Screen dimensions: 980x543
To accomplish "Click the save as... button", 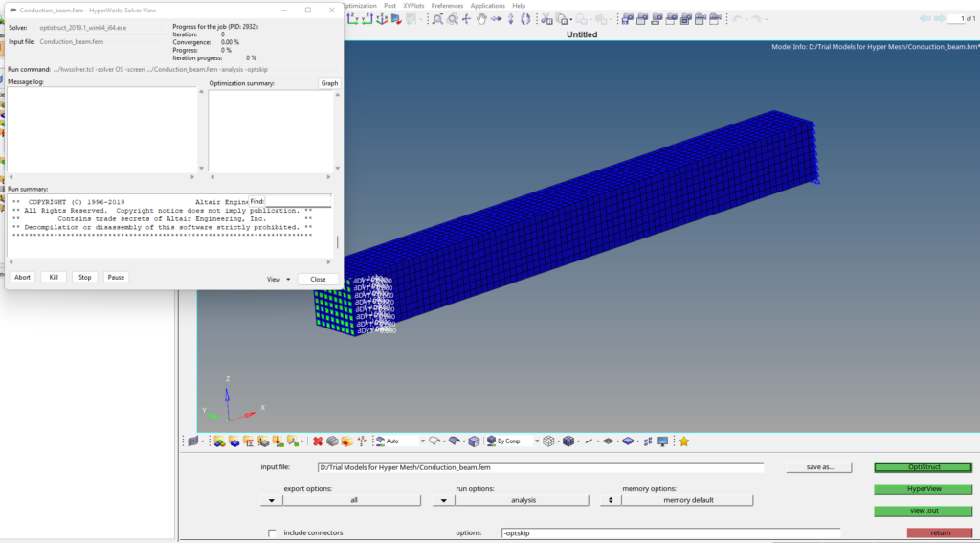I will pyautogui.click(x=819, y=467).
